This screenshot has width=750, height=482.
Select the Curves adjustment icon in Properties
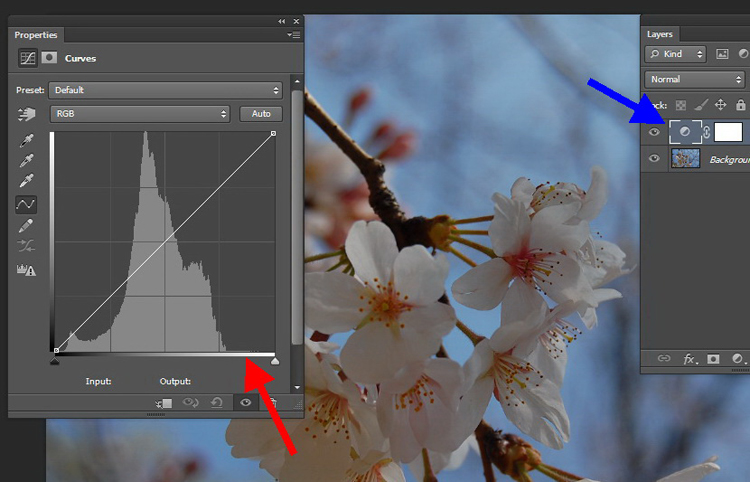(x=28, y=58)
